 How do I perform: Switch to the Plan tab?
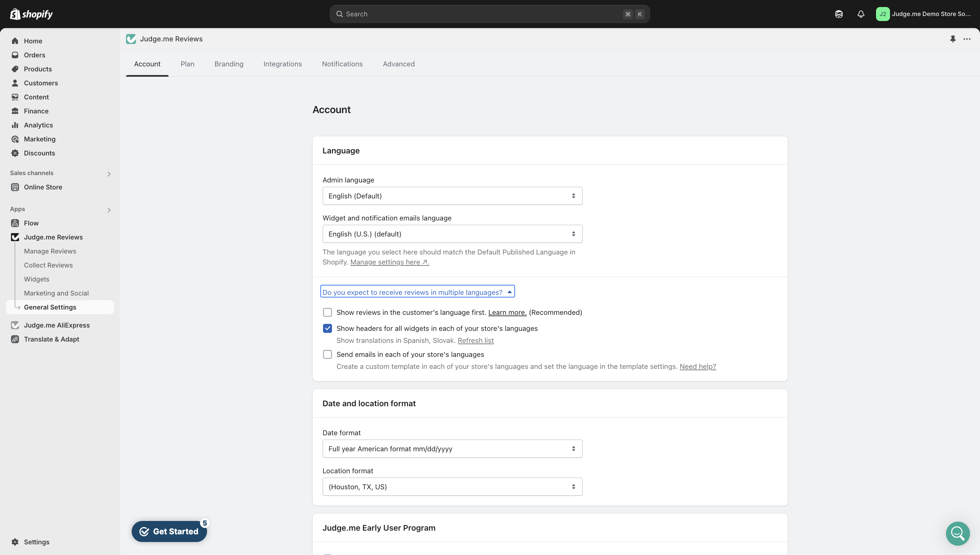point(187,64)
